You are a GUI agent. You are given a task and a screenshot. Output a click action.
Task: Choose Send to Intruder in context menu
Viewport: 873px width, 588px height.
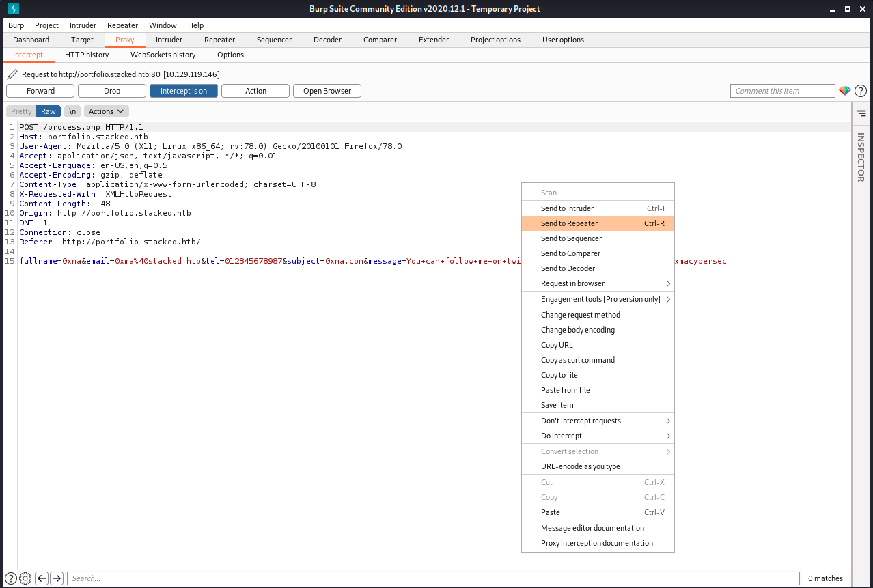(x=598, y=209)
